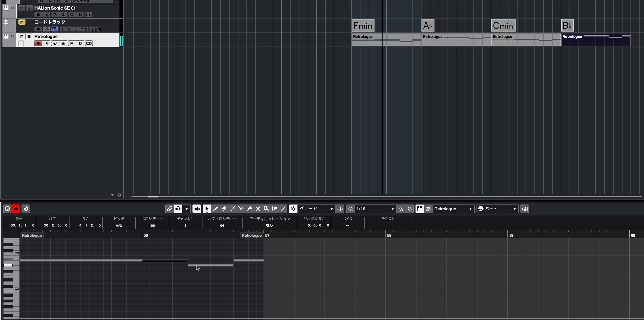Click the pitch value A#2 field

119,225
